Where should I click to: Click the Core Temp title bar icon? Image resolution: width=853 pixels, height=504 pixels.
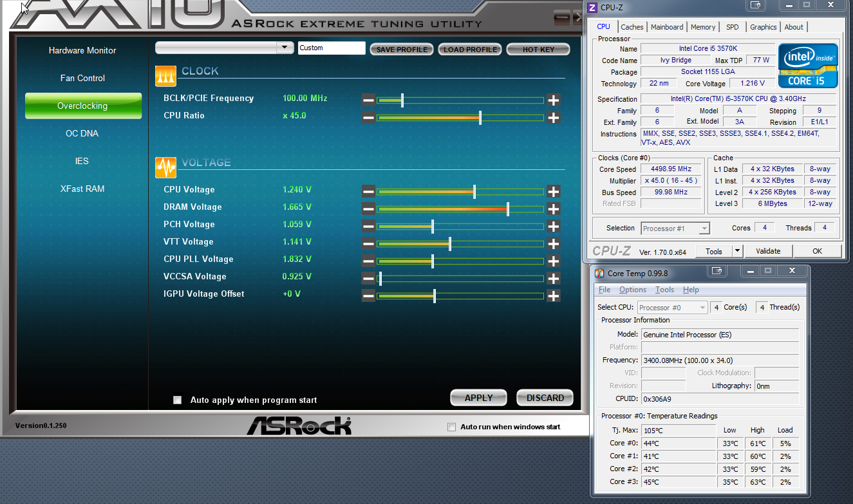(x=599, y=274)
